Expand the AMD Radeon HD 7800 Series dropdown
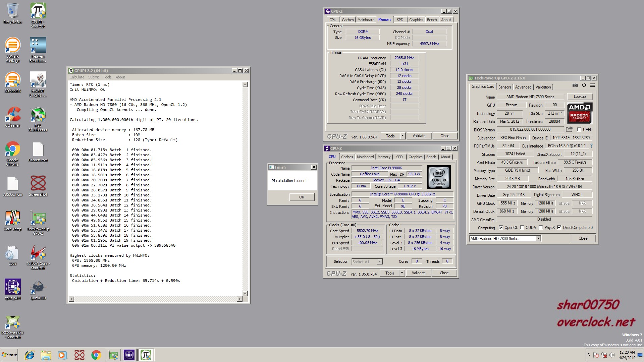 pyautogui.click(x=538, y=239)
